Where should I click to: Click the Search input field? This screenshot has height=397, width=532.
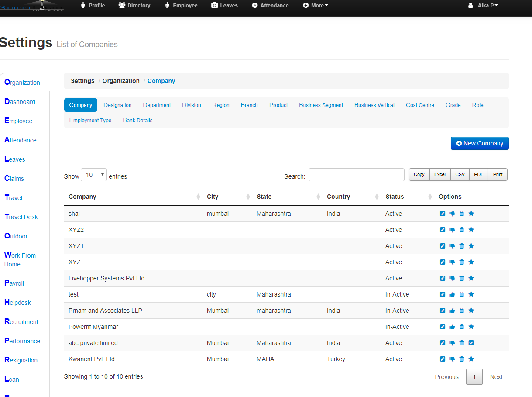(356, 175)
